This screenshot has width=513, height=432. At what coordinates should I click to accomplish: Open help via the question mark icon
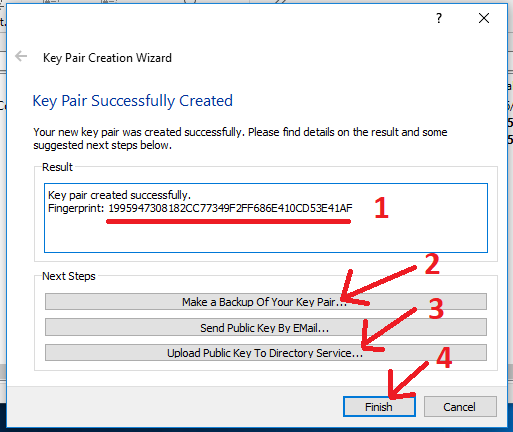tap(439, 18)
